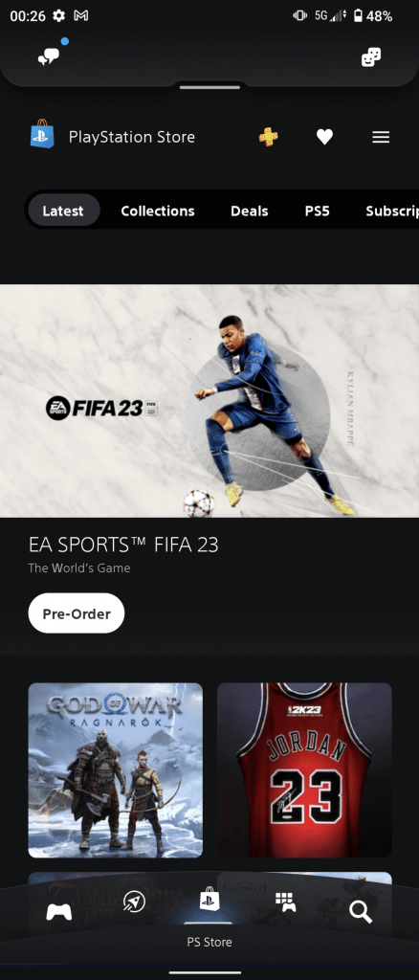Screen dimensions: 419x980
Task: Open the PS5 tab
Action: pos(317,211)
